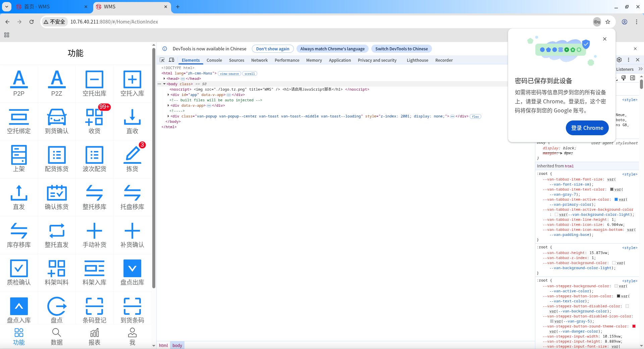644x349 pixels.
Task: Click the address bar URL field
Action: (330, 22)
